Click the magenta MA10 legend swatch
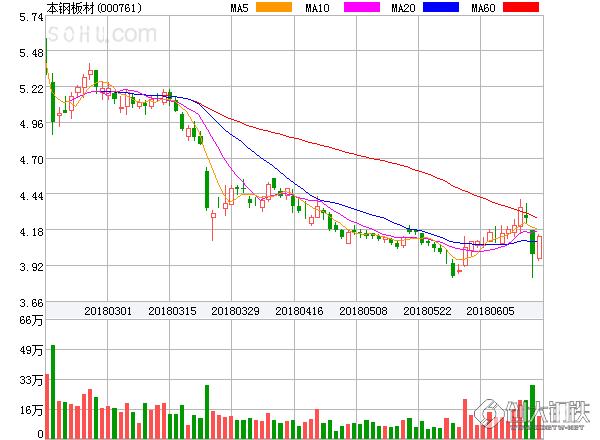The image size is (600, 440). click(x=362, y=7)
